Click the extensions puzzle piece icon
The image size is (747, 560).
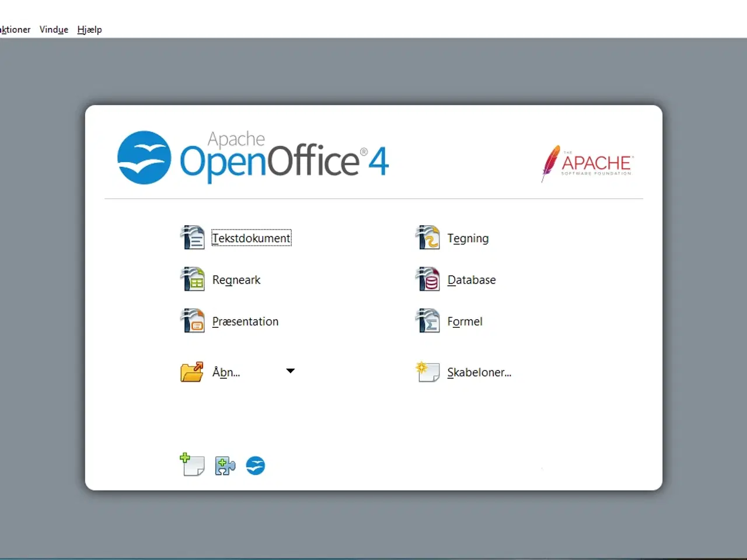[225, 466]
